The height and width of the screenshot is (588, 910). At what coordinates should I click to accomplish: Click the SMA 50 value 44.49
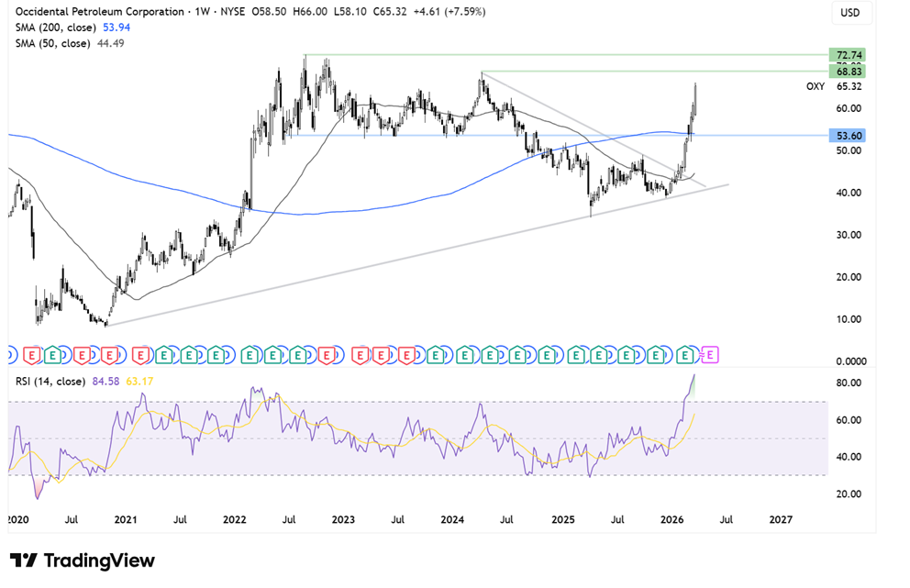(111, 43)
